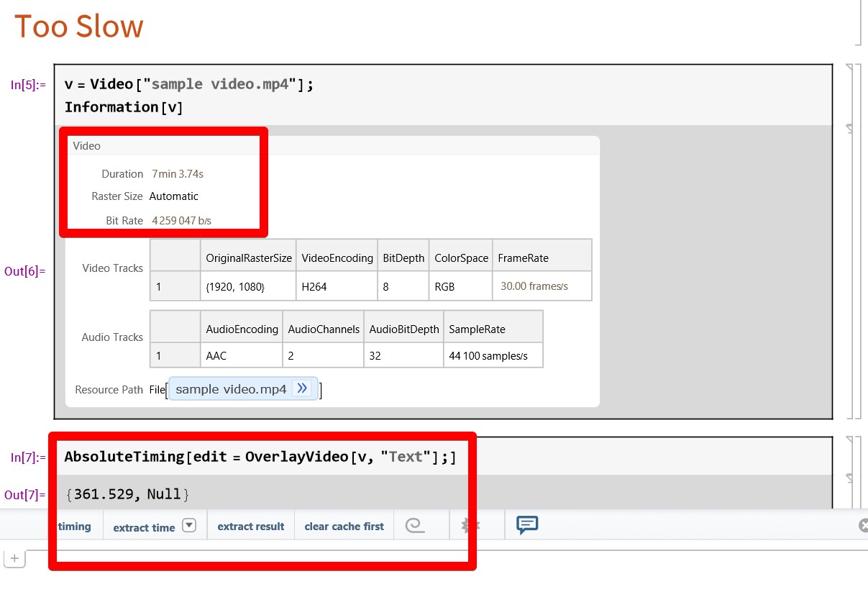This screenshot has height=592, width=868.
Task: Select the In[5]:= cell label
Action: click(28, 85)
